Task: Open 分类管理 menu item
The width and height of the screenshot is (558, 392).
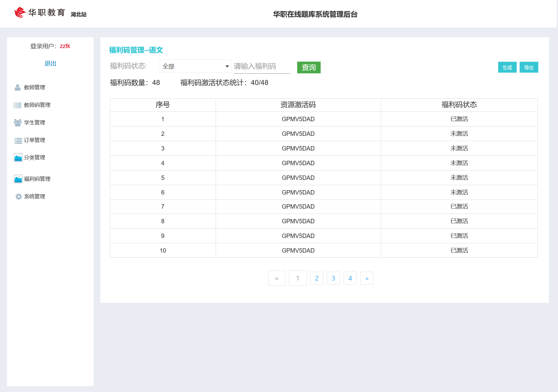Action: (x=34, y=158)
